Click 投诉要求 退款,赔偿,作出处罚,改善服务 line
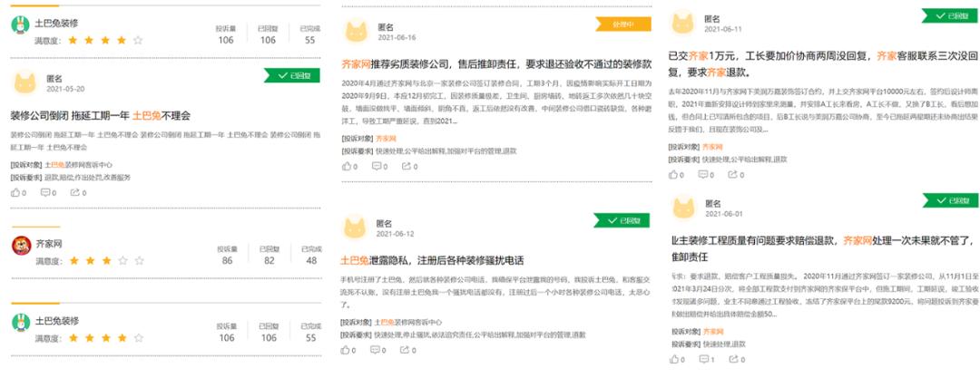Screen dimensions: 980x378 [71, 178]
